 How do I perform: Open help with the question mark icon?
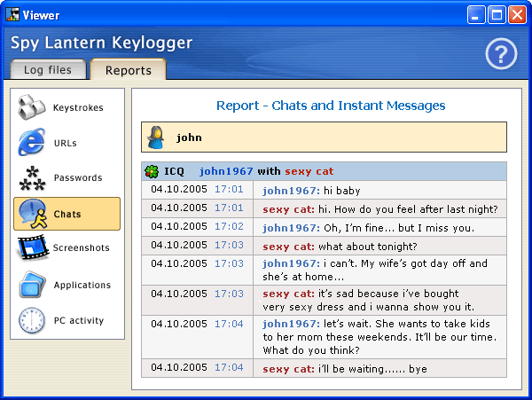(x=501, y=54)
